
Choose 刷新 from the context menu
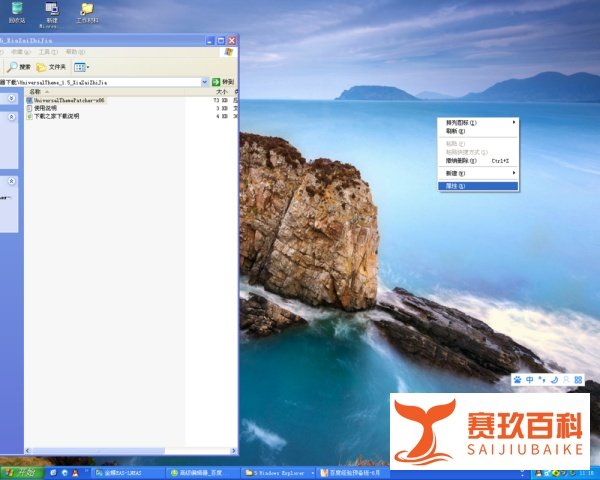click(456, 131)
